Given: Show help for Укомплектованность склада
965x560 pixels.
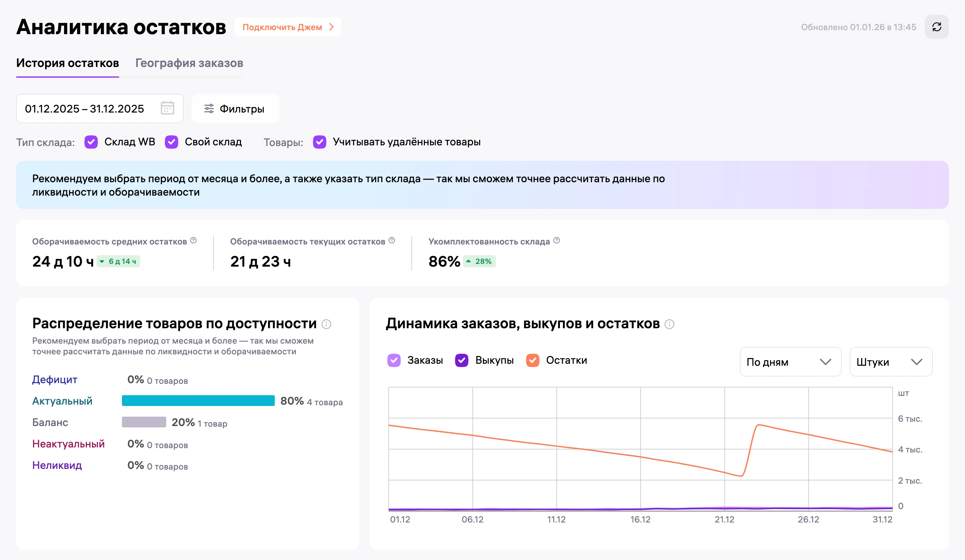Looking at the screenshot, I should (x=557, y=240).
